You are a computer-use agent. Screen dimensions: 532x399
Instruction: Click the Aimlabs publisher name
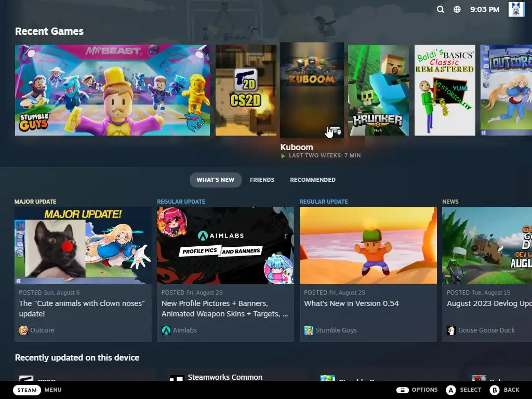(185, 330)
